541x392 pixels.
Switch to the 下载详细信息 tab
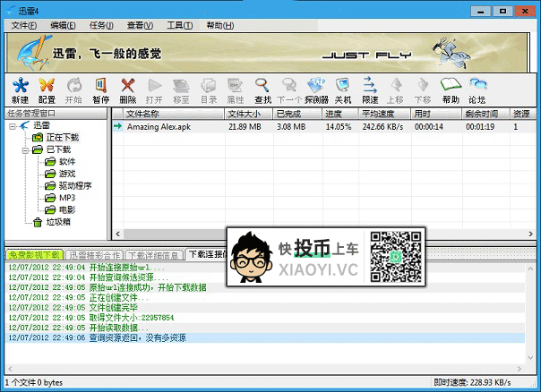153,255
